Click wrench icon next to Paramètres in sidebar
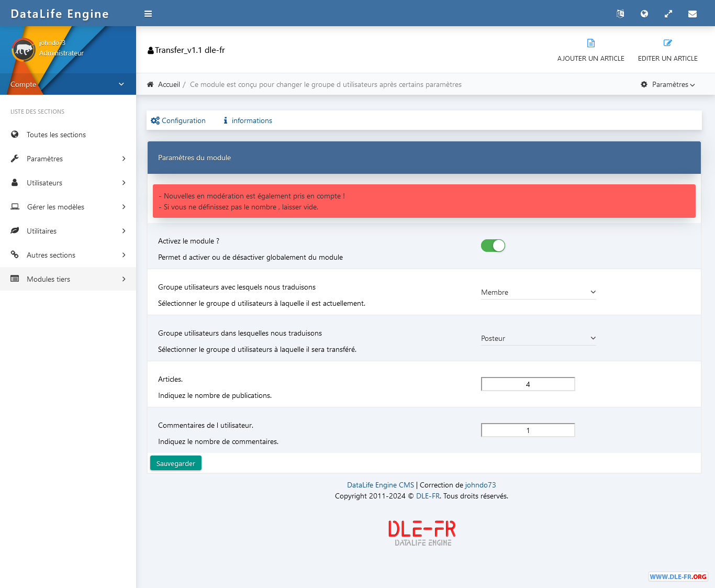The width and height of the screenshot is (715, 588). tap(15, 159)
